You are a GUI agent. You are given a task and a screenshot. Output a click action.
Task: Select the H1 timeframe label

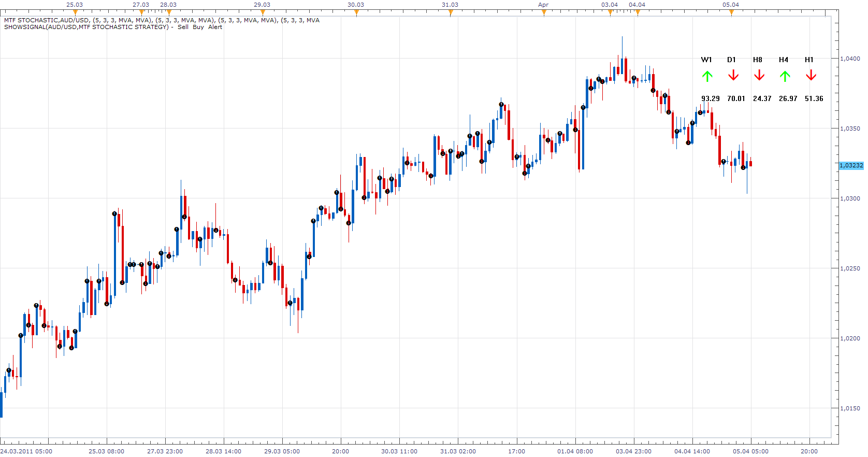[x=809, y=60]
